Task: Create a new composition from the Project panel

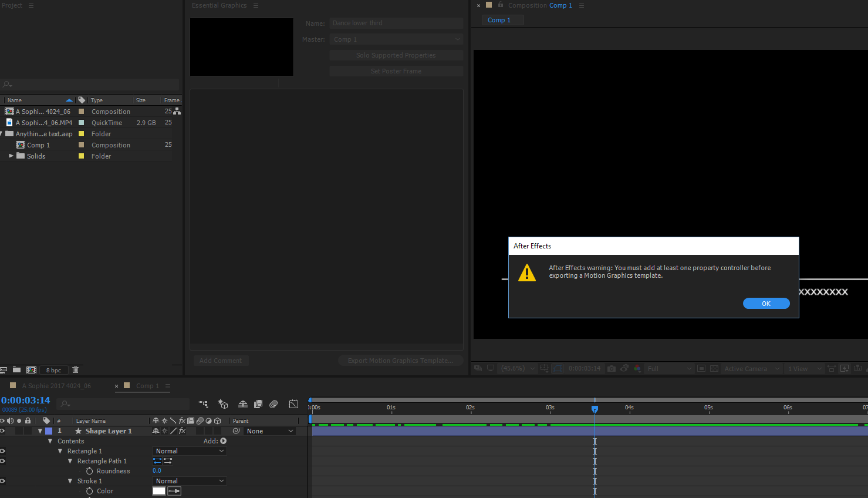Action: point(31,369)
